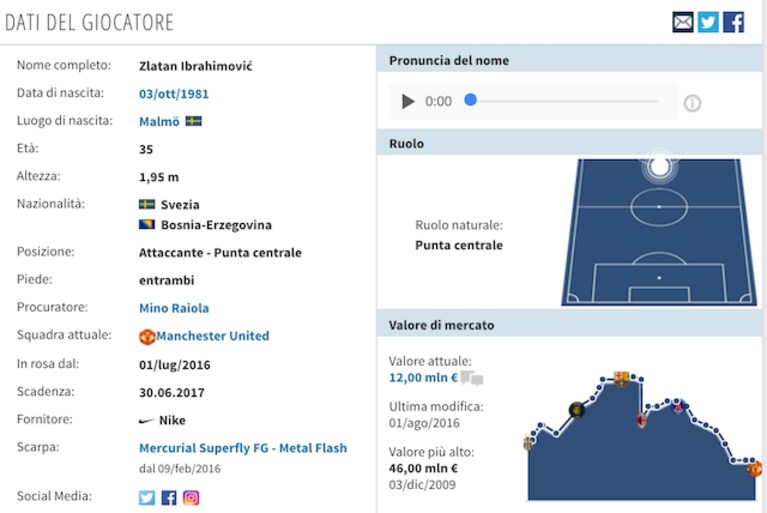Play the name pronunciation audio
This screenshot has height=513, width=767.
(x=407, y=101)
